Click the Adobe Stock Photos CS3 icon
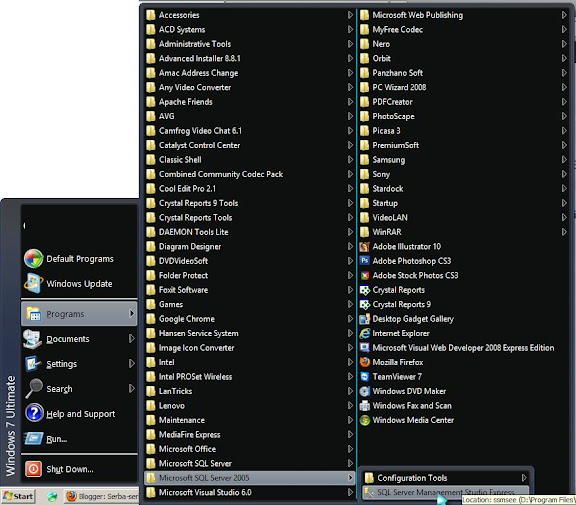576x505 pixels. point(364,275)
